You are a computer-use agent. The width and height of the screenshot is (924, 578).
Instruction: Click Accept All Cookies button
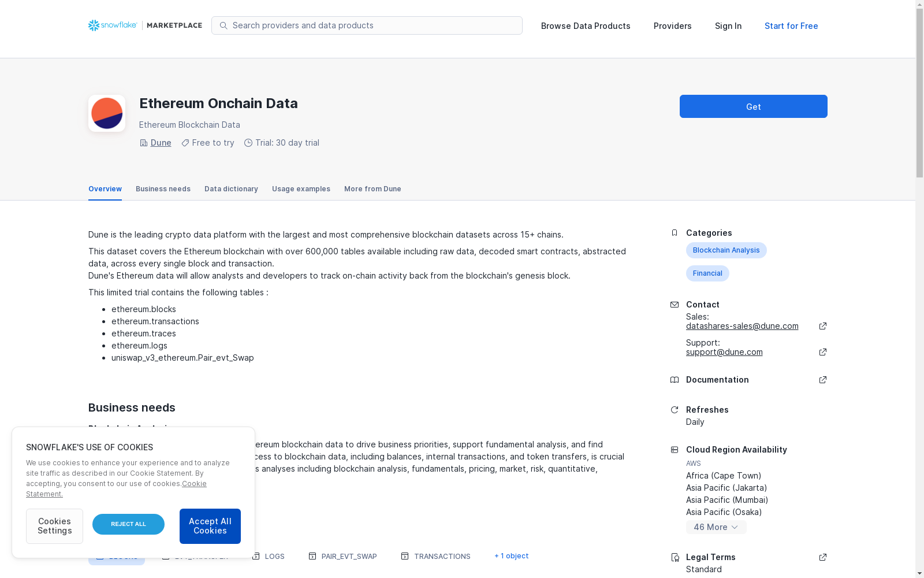tap(210, 526)
